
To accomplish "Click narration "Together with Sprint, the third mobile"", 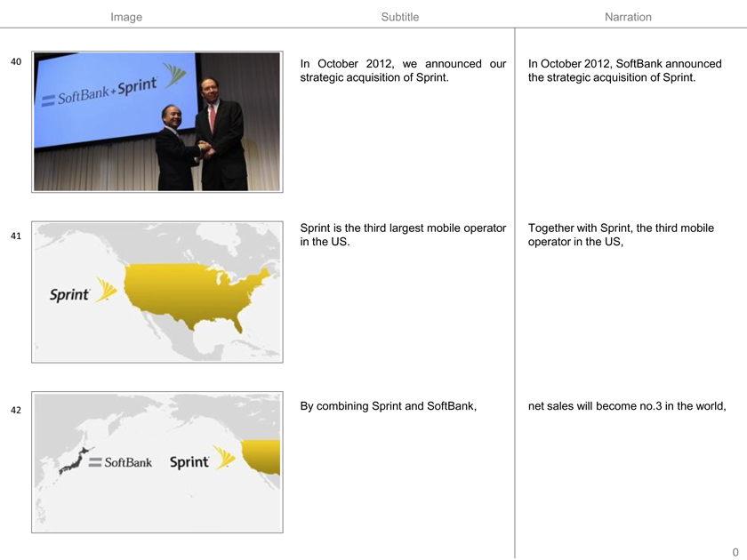I will pyautogui.click(x=621, y=228).
